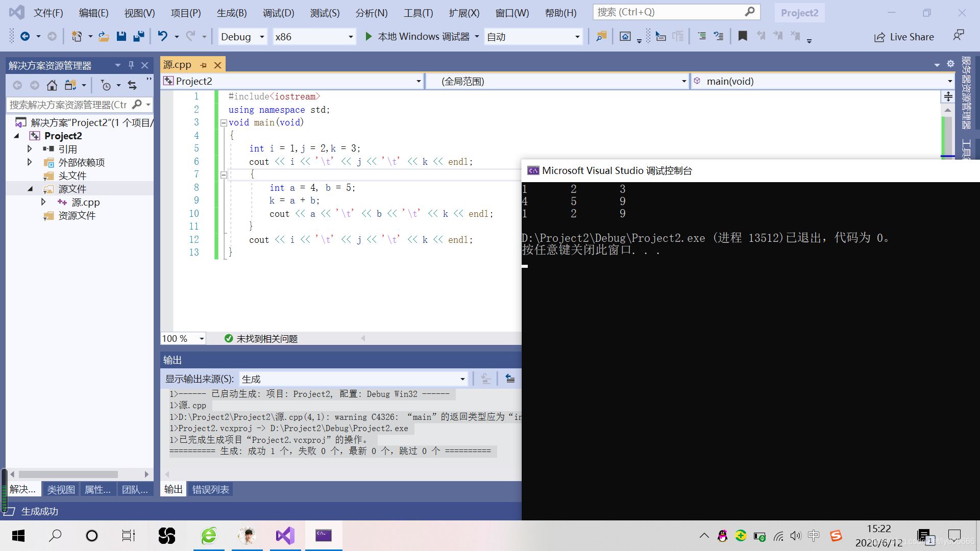The width and height of the screenshot is (980, 551).
Task: Save the current file with floppy icon
Action: pyautogui.click(x=121, y=36)
